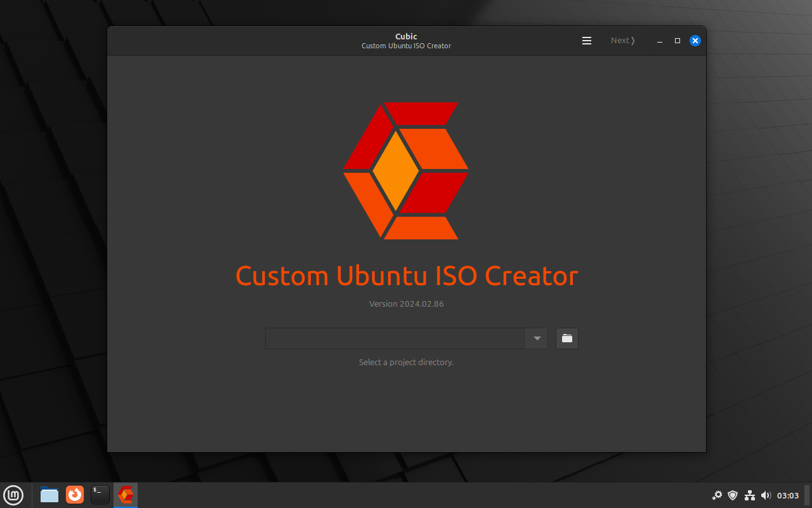Close the Cubic window
Image resolution: width=812 pixels, height=508 pixels.
pyautogui.click(x=695, y=41)
